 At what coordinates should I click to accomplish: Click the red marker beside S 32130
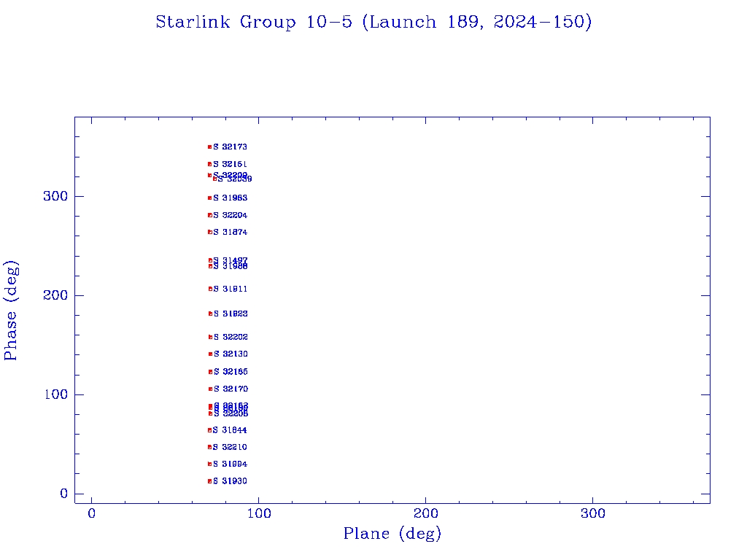click(210, 354)
